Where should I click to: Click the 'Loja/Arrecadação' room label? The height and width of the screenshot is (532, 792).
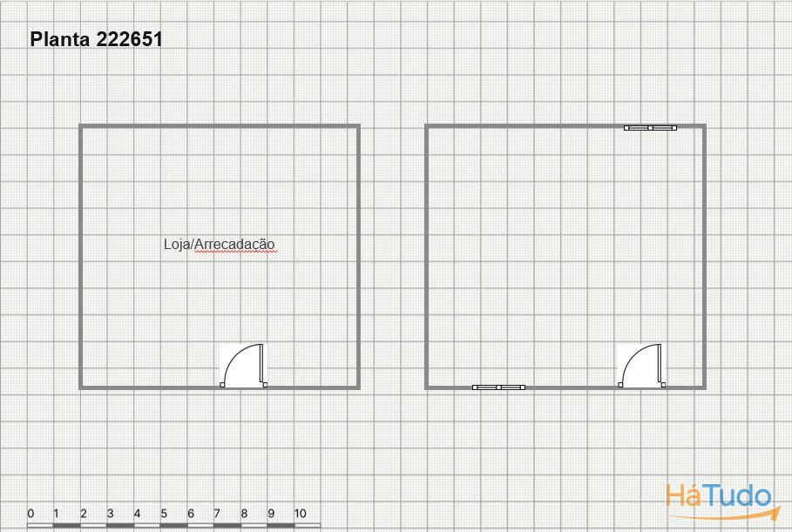(220, 245)
